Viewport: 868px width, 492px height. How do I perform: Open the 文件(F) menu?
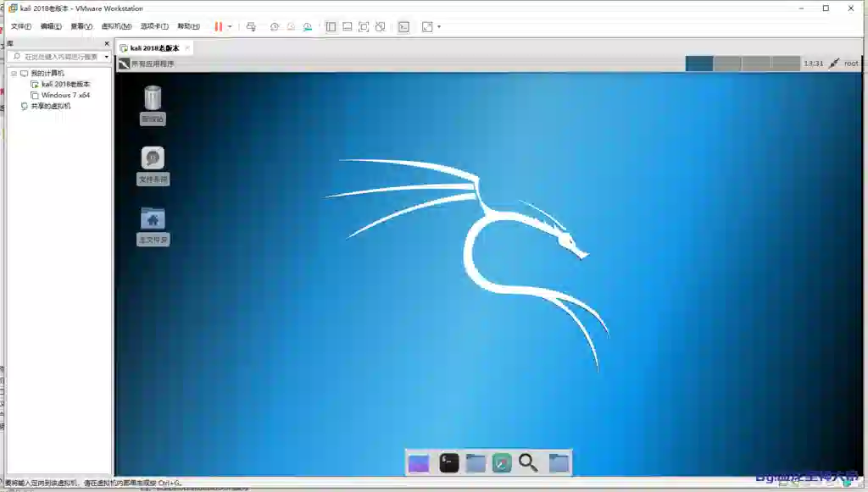pyautogui.click(x=21, y=26)
